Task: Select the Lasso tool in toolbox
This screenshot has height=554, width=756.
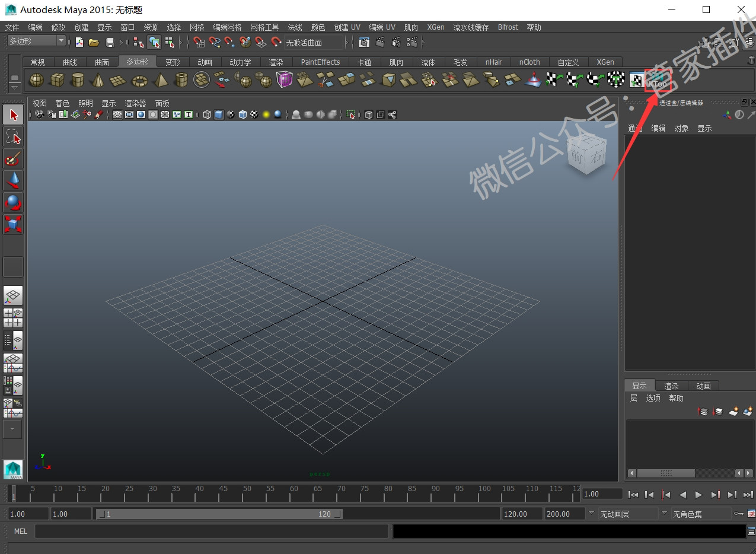Action: click(x=13, y=136)
